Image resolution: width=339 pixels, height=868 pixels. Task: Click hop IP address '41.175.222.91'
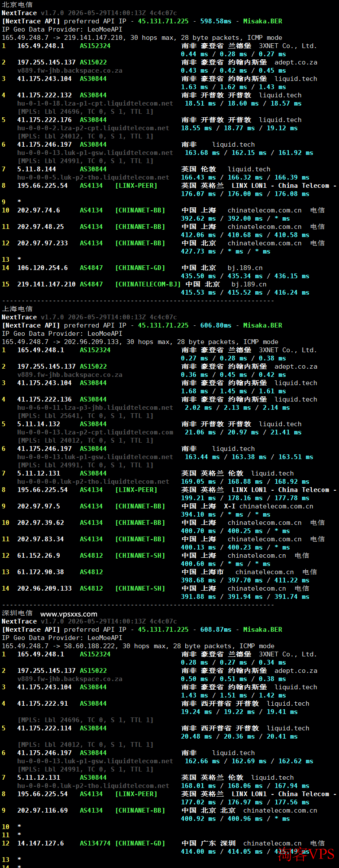pos(42,704)
